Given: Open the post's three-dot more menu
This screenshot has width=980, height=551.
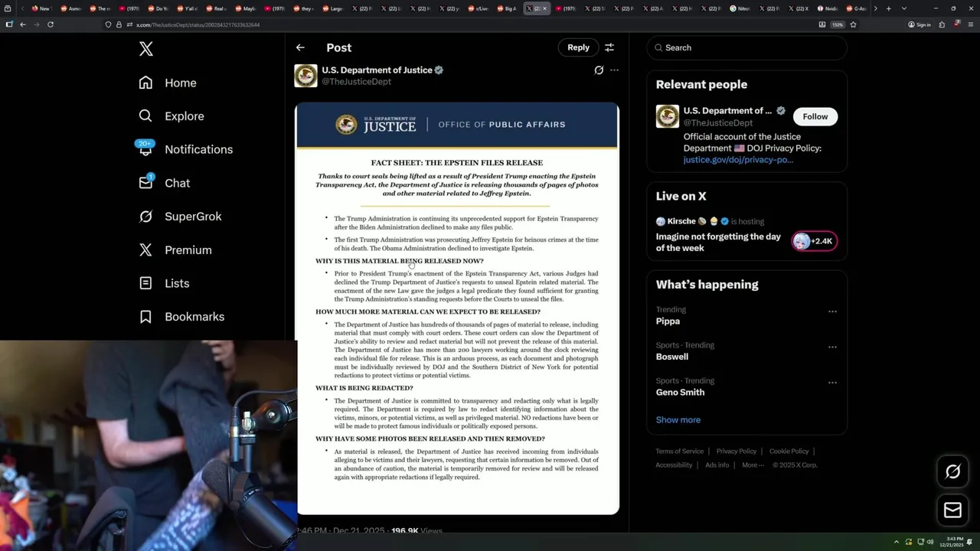Looking at the screenshot, I should tap(614, 70).
